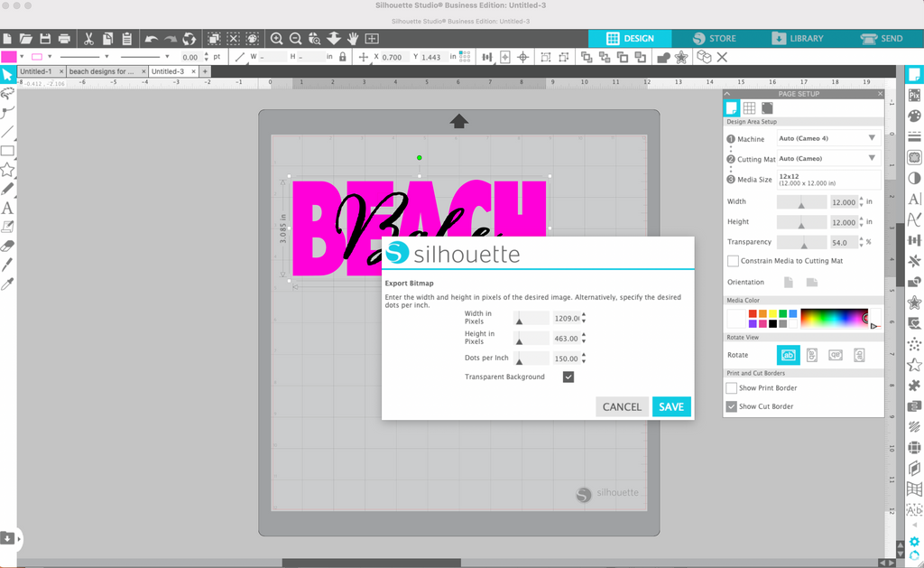The height and width of the screenshot is (568, 924).
Task: Switch to the Untitled-1 document tab
Action: [36, 71]
